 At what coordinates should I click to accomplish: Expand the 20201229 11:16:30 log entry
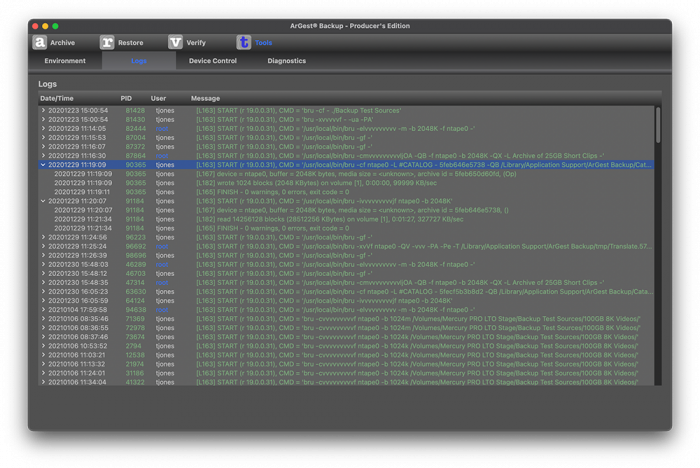(43, 155)
